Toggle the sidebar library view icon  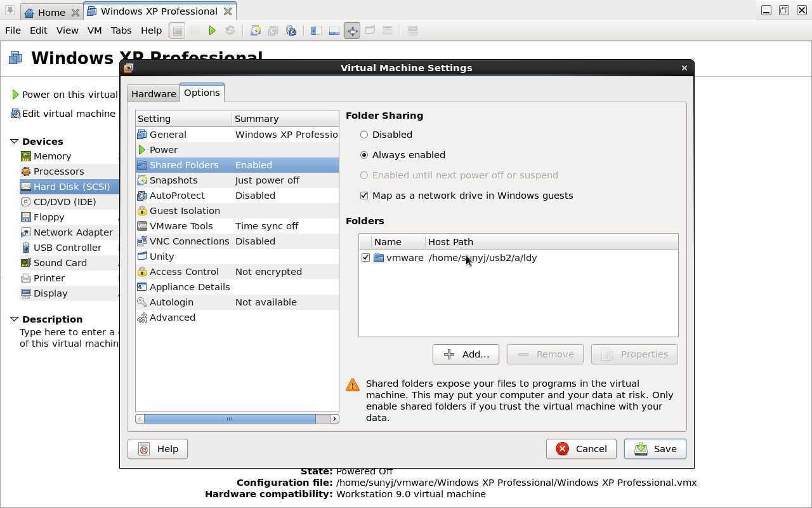316,30
